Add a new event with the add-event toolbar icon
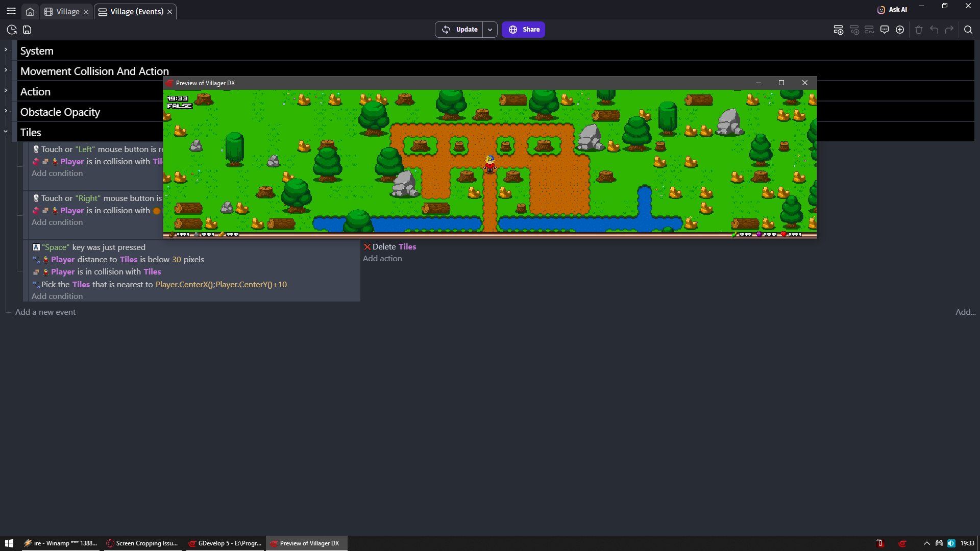 [x=839, y=30]
